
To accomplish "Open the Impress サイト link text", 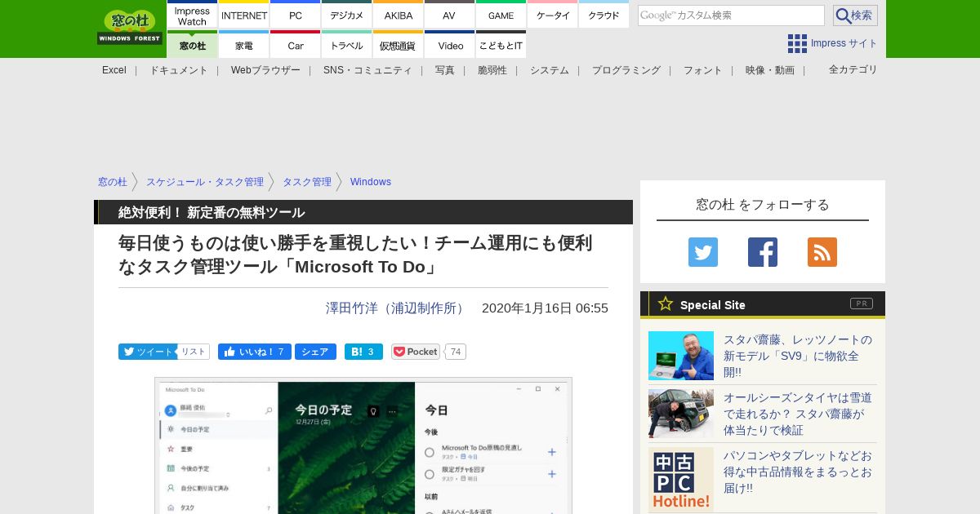I will click(844, 43).
